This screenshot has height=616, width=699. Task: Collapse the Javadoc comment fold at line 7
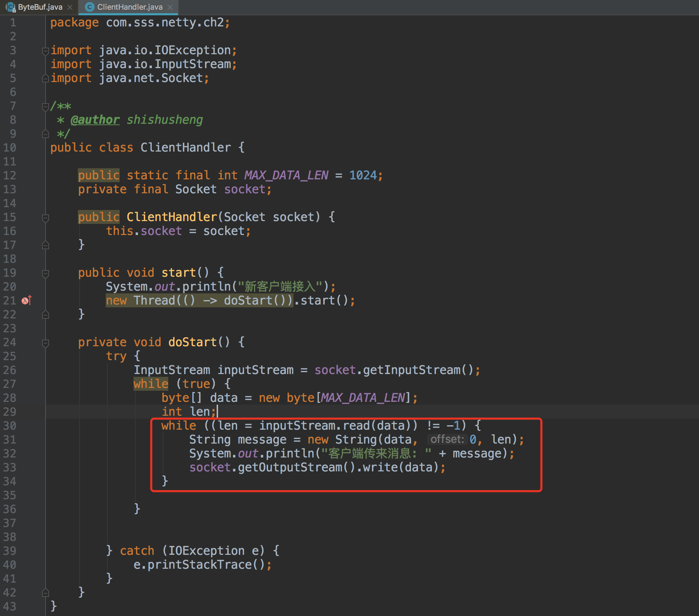coord(45,106)
